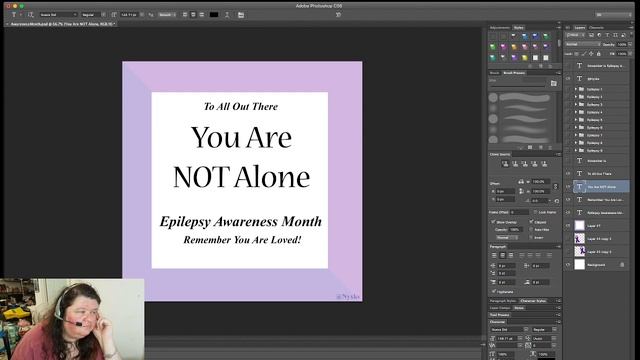Image resolution: width=640 pixels, height=360 pixels.
Task: Toggle Character and Paragraph panels icon
Action: click(x=241, y=15)
